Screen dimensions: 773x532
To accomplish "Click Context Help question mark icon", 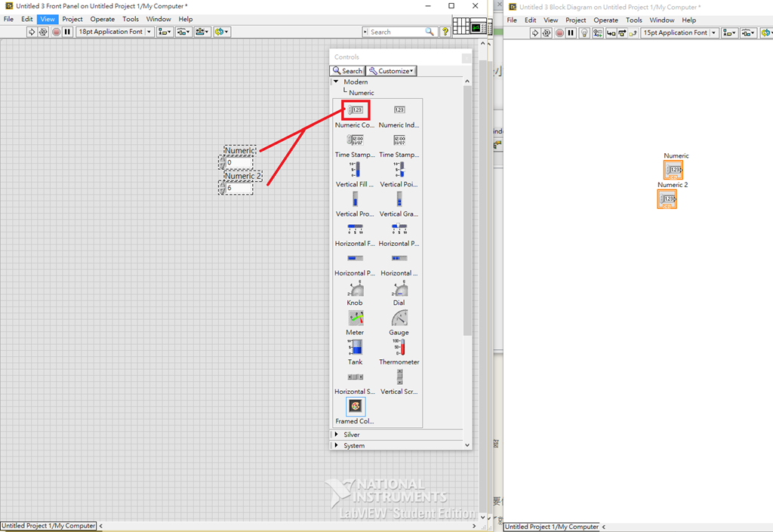I will tap(445, 32).
